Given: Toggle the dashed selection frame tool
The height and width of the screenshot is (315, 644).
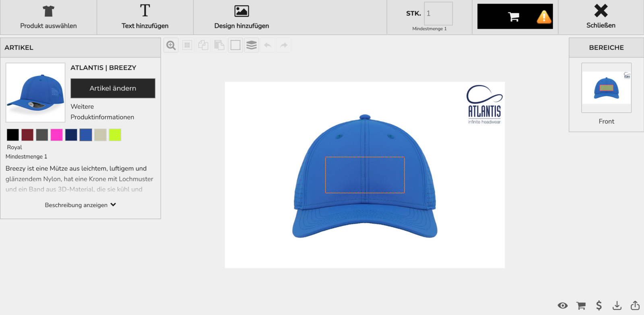Looking at the screenshot, I should tap(235, 45).
